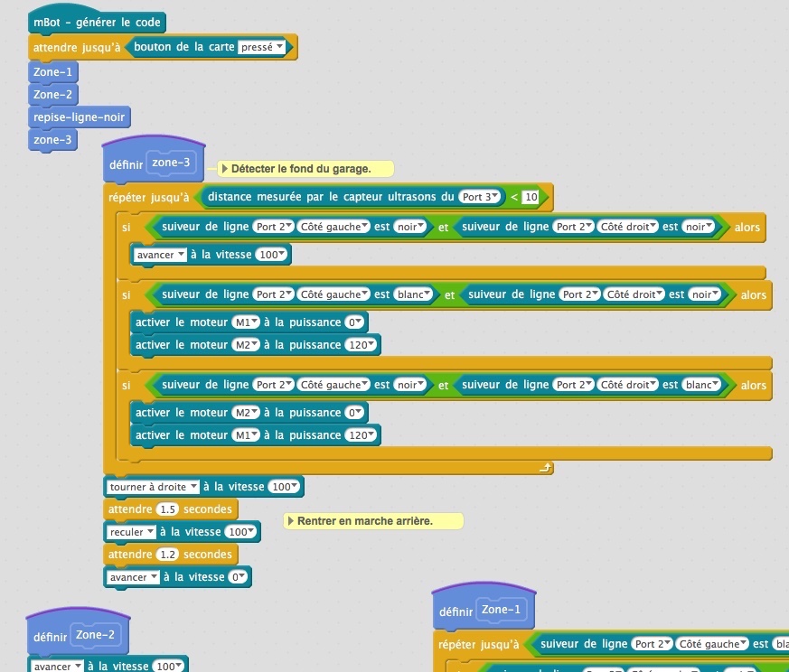The width and height of the screenshot is (789, 672).
Task: Open the M2 dropdown set to power 120
Action: click(246, 345)
